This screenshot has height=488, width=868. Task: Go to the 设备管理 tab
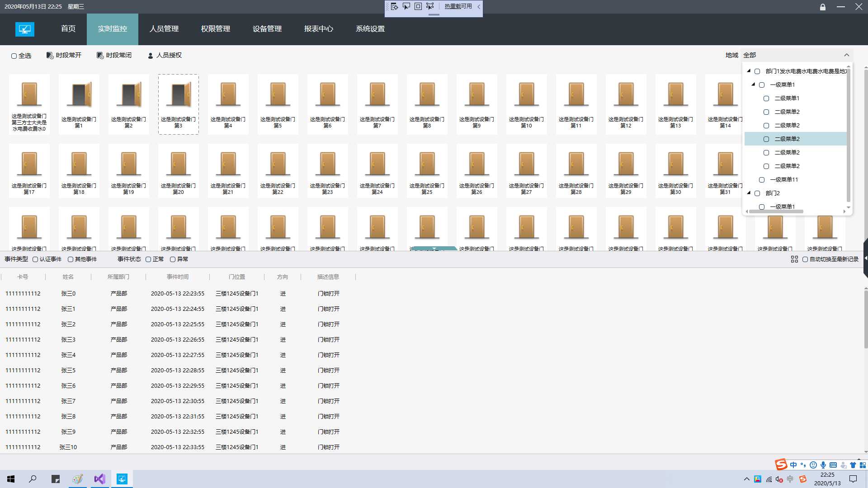[x=267, y=29]
